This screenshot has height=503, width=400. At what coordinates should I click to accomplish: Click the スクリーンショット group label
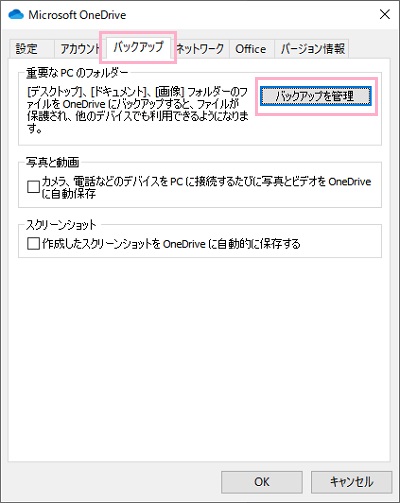[61, 225]
